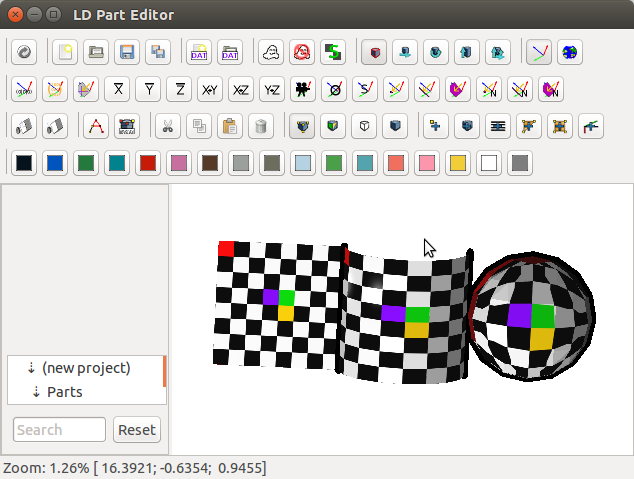Click the red crossed-out ghost icon
Image resolution: width=634 pixels, height=479 pixels.
tap(302, 52)
